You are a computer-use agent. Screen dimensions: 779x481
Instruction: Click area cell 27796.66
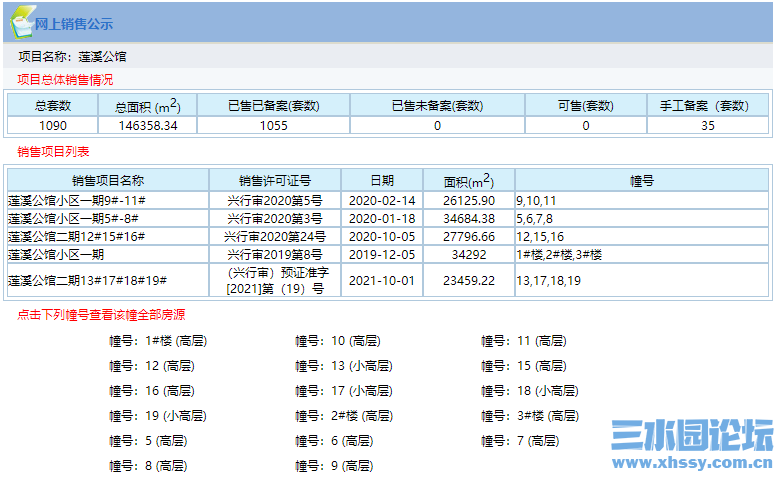(469, 237)
